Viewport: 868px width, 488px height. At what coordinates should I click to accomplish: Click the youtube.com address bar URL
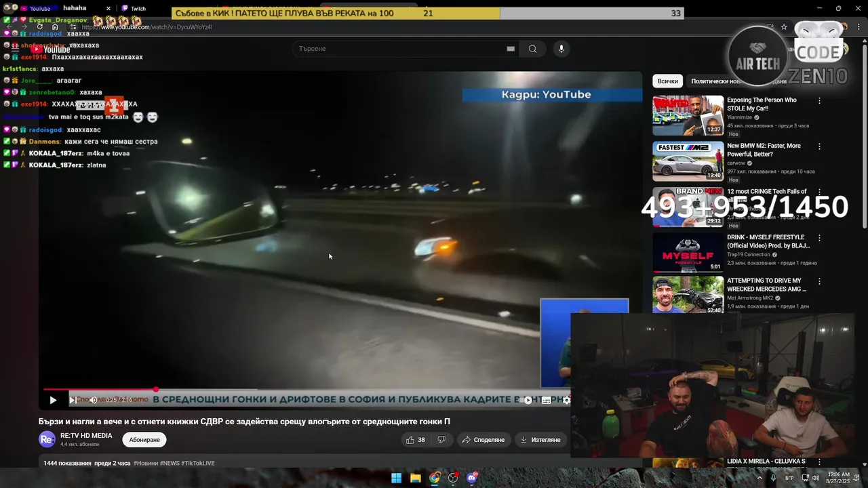(x=147, y=27)
